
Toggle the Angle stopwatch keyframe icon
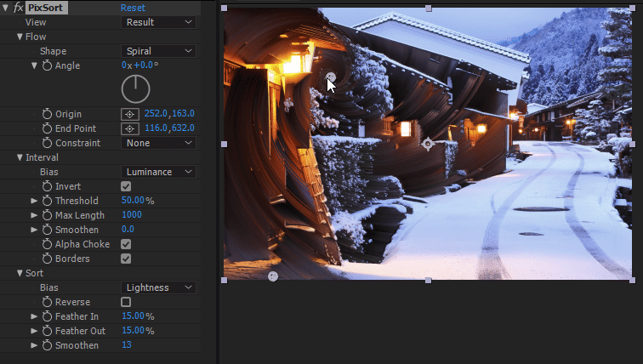(47, 65)
